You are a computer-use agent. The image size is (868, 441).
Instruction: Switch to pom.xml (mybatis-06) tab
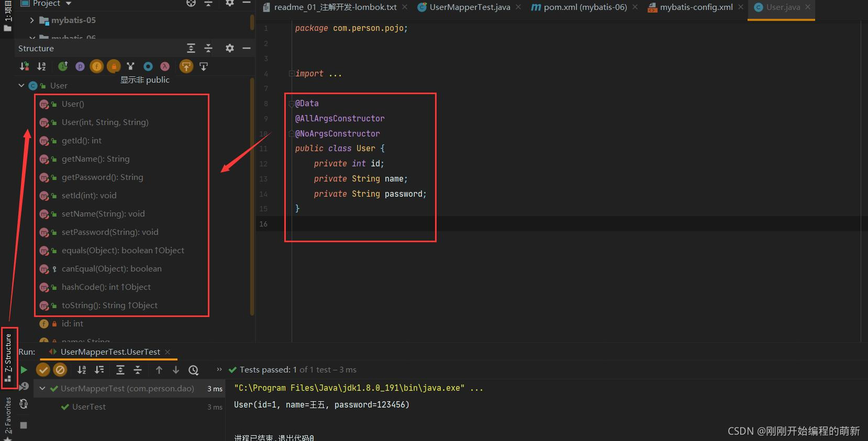[585, 7]
